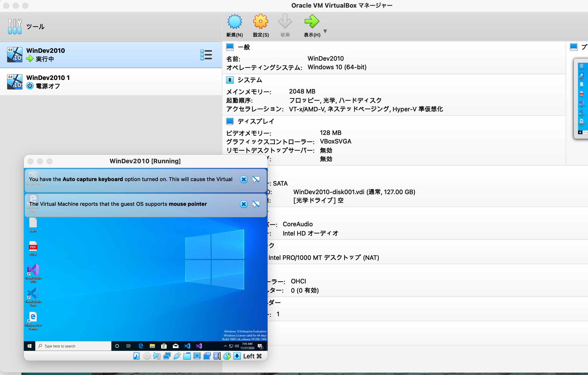Click the mouse integration indicator in the status bar
Viewport: 588px width, 375px height.
click(227, 356)
